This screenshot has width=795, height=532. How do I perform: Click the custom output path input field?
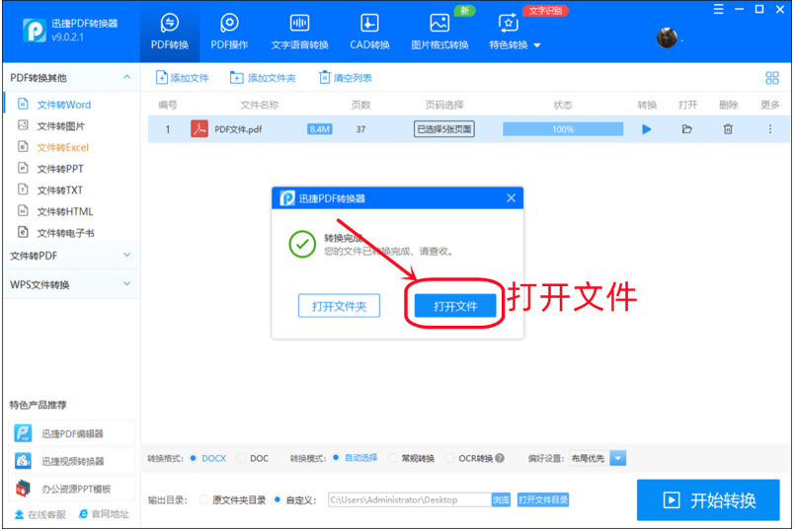(407, 500)
